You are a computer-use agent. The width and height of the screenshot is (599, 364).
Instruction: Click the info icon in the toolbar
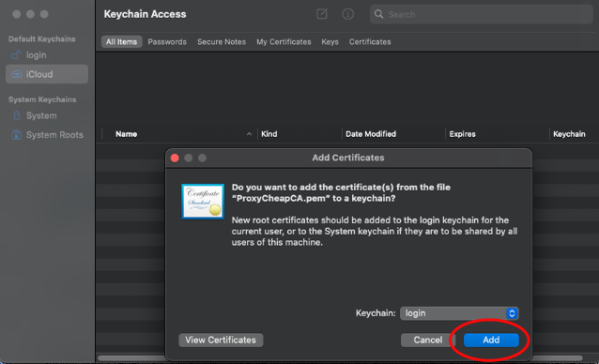[x=347, y=14]
